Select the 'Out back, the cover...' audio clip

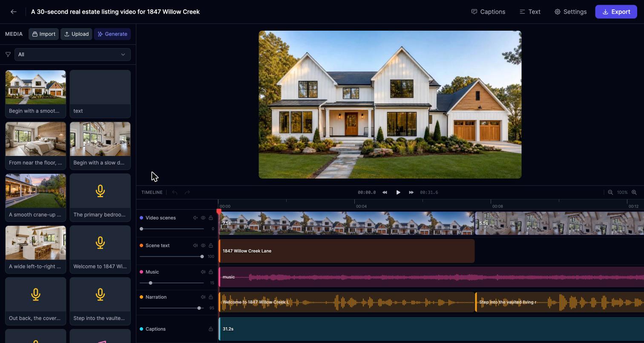(36, 301)
